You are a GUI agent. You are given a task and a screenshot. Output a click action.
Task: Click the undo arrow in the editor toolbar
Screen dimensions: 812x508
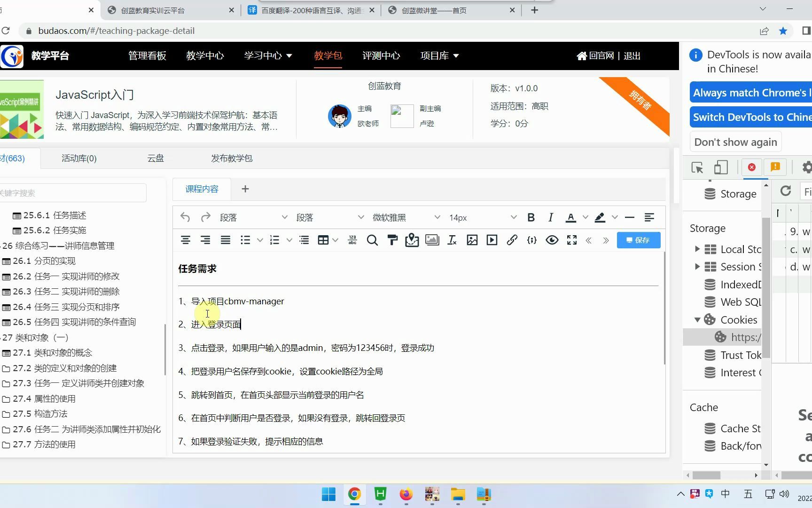[x=185, y=217]
